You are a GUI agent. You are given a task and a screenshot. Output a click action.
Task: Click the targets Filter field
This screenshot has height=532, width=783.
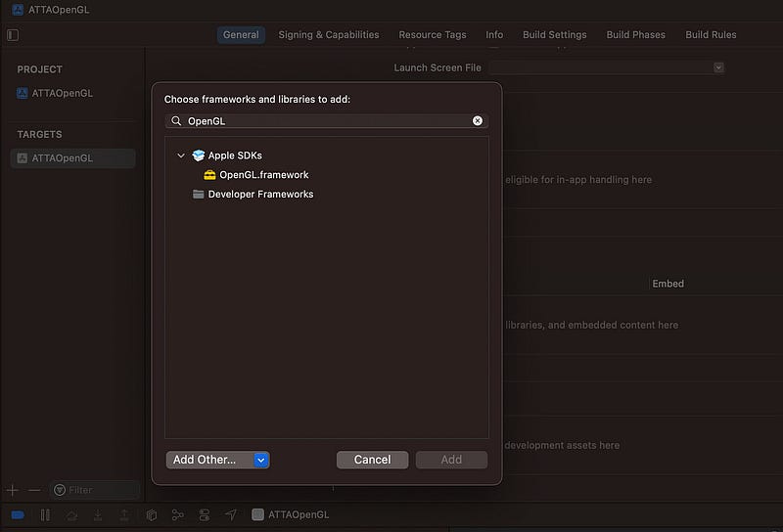95,490
